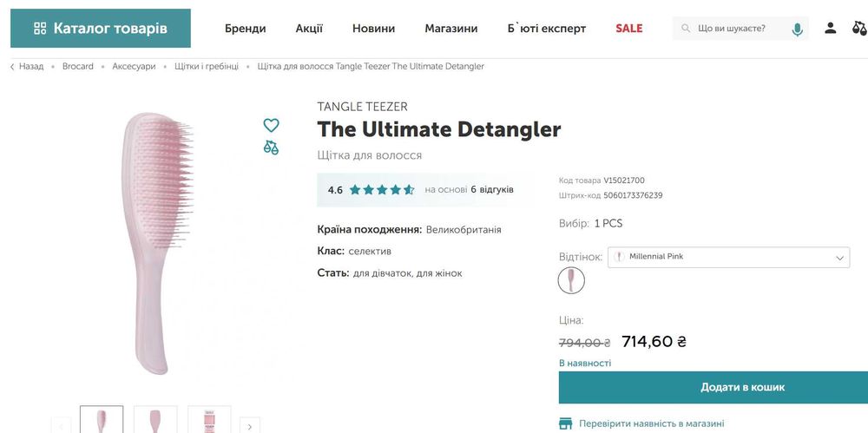
Task: Add product to comparison list beside image
Action: [x=272, y=148]
